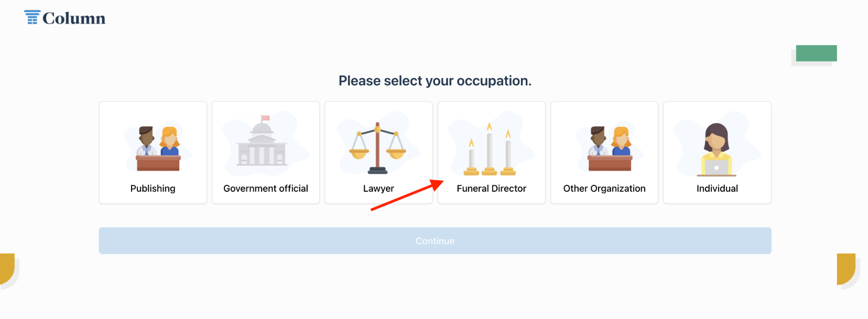Click the yellow shape at left edge
This screenshot has height=319, width=868.
coord(7,269)
